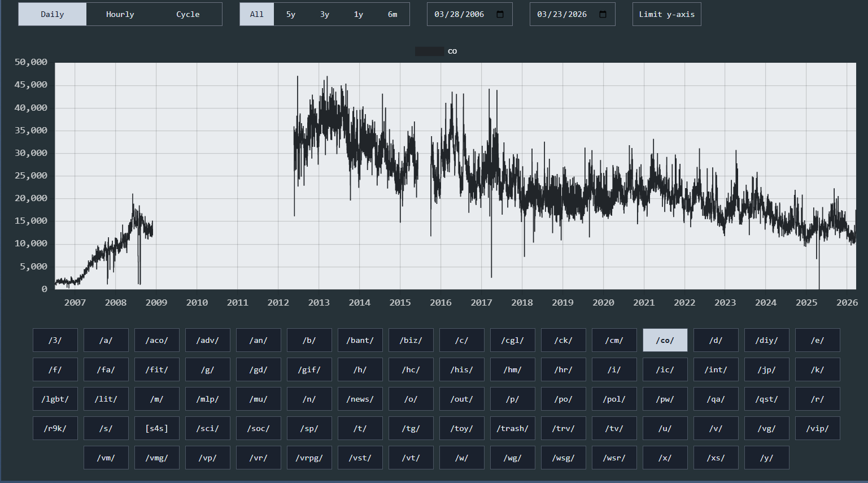Select the /vm/ board
Screen dimensions: 868x483
[106, 458]
